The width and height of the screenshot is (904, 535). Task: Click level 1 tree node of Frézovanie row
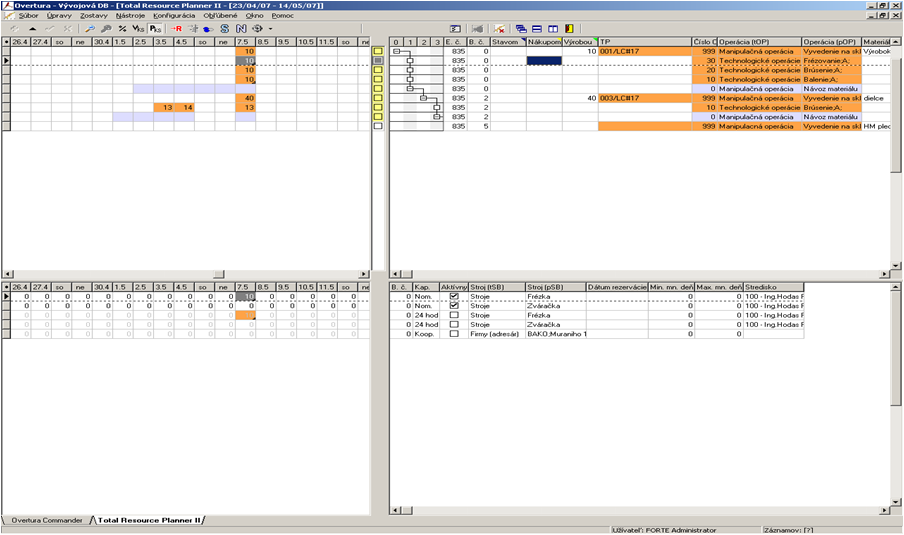coord(410,61)
